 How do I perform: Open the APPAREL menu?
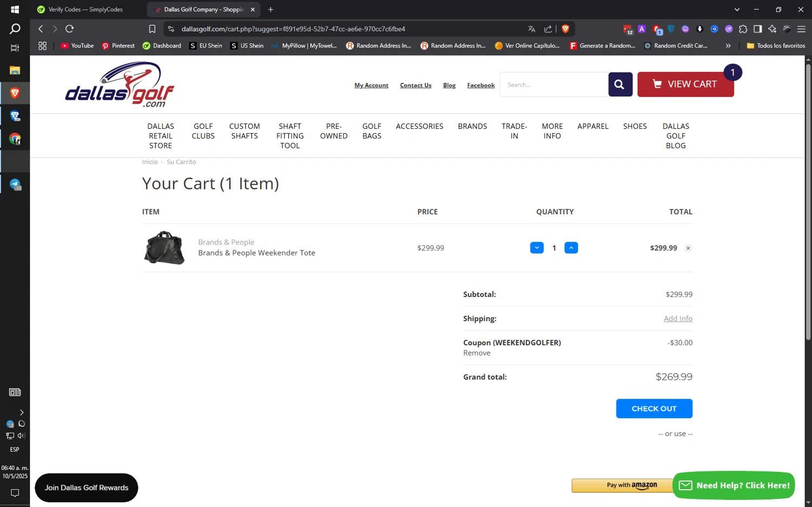coord(593,126)
